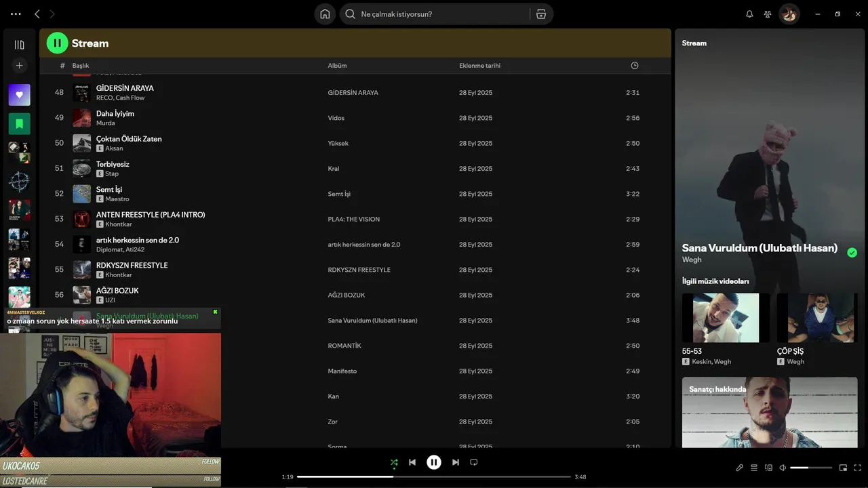Image resolution: width=868 pixels, height=488 pixels.
Task: Click album art thumbnail of 'Semt İşi' row
Action: [82, 194]
